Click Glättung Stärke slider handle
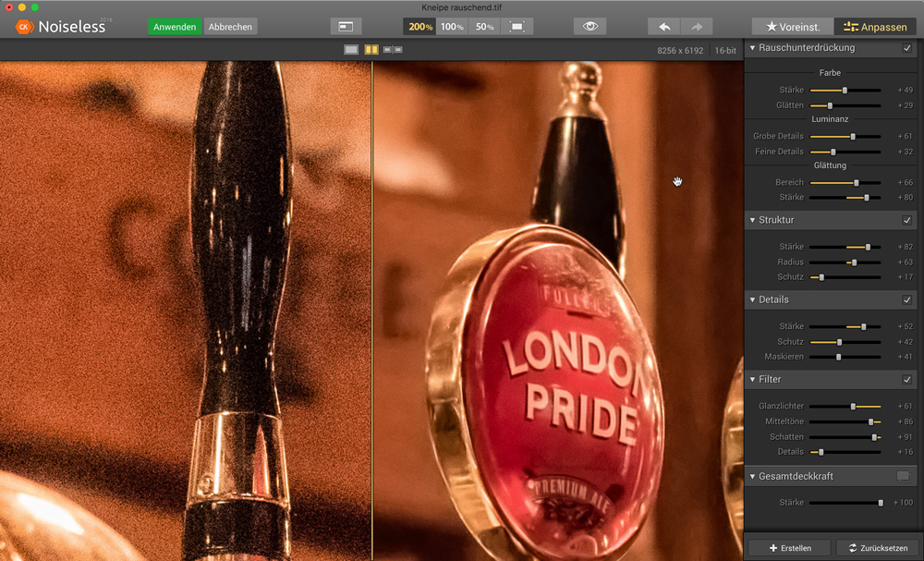The image size is (924, 561). coord(867,198)
